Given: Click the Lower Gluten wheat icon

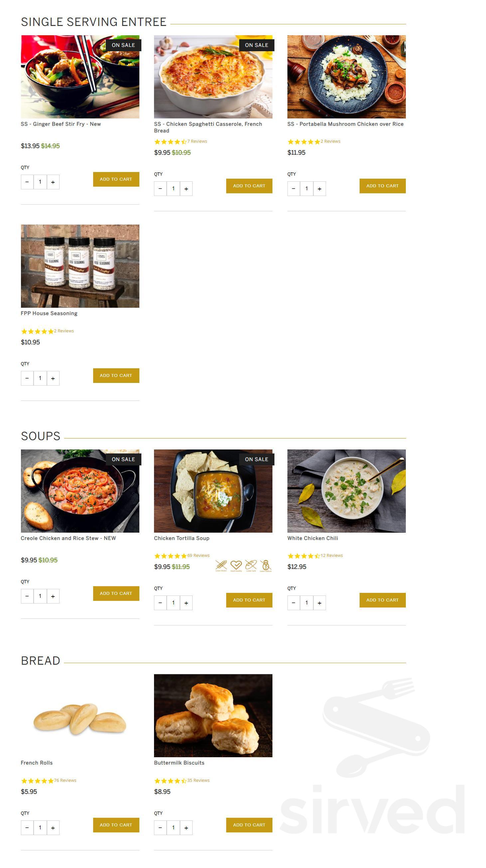Looking at the screenshot, I should pos(221,566).
